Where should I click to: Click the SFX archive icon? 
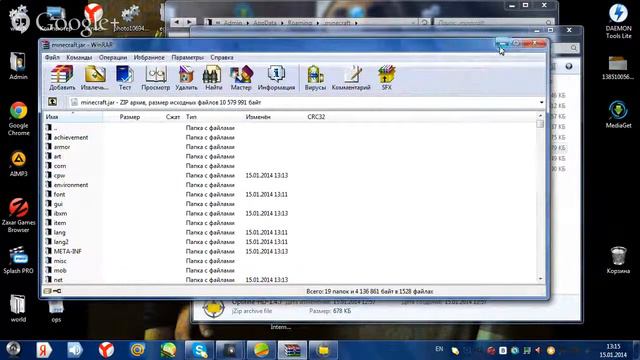coord(387,77)
